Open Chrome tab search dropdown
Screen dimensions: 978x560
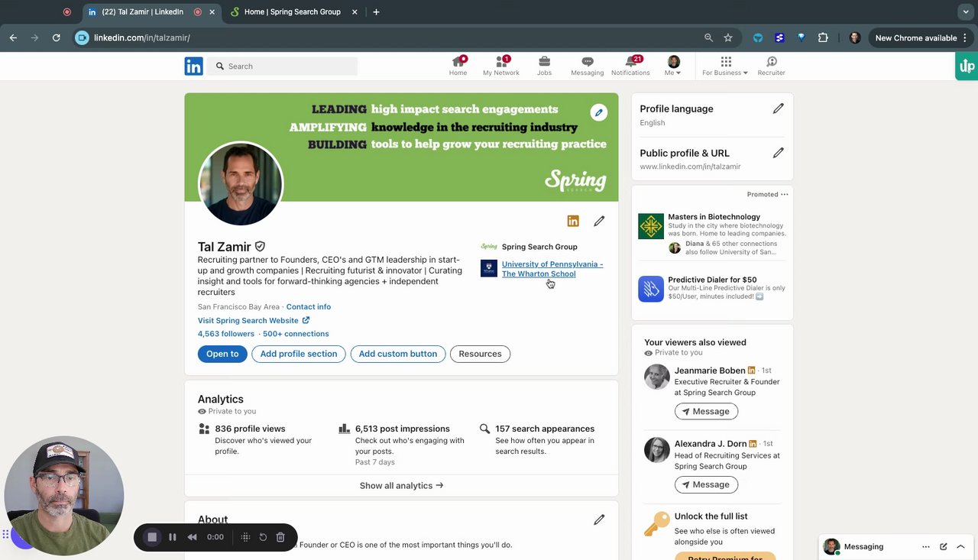point(966,11)
